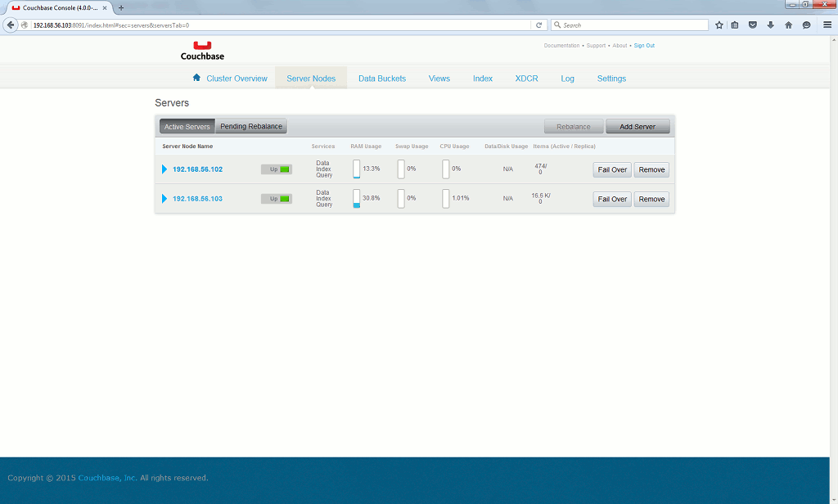Click the 1.01% CPU usage bar
The height and width of the screenshot is (504, 838).
(446, 198)
